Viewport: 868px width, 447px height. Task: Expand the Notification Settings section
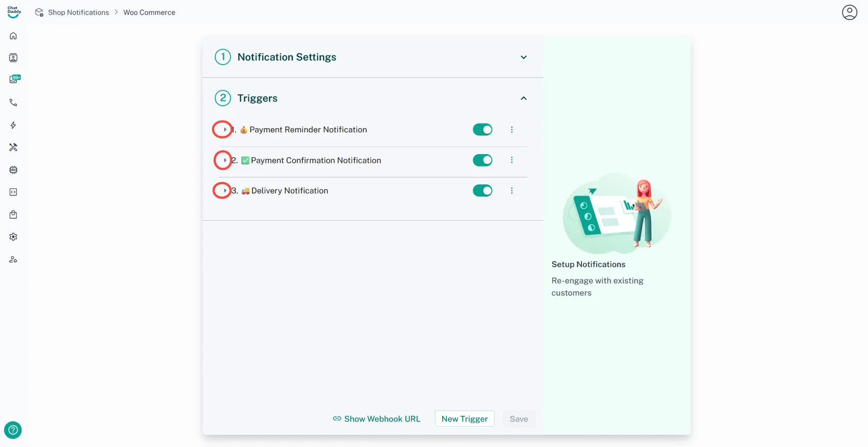[524, 58]
